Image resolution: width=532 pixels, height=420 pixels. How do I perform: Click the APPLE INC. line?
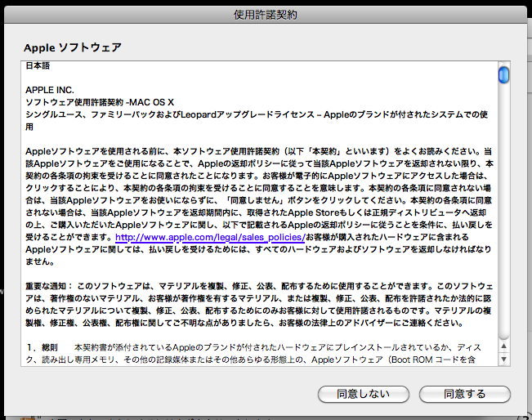pyautogui.click(x=50, y=90)
